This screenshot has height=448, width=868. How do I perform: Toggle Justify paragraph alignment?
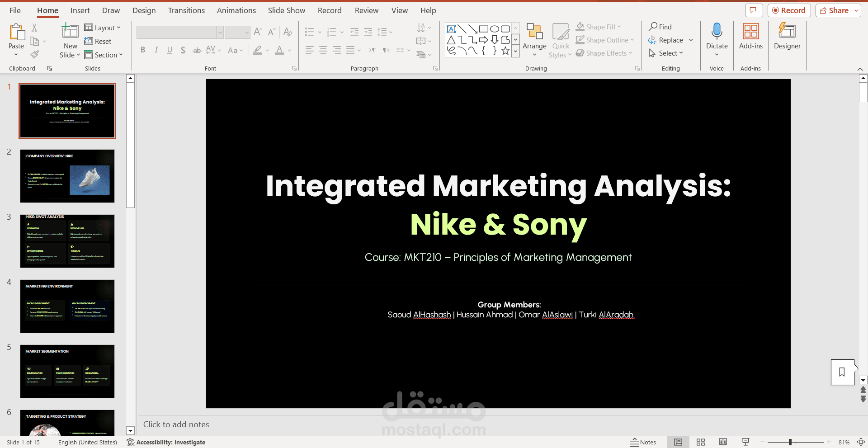tap(350, 50)
